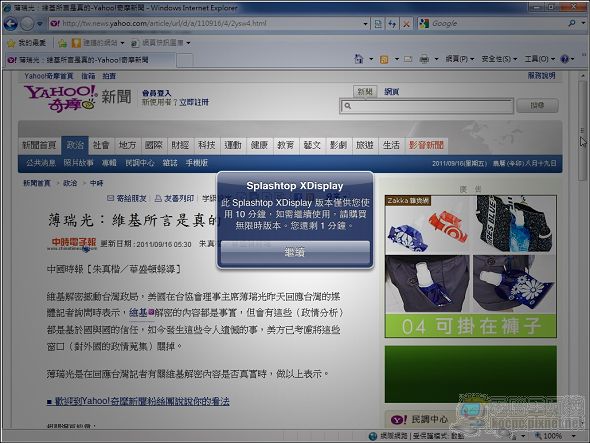Select the 網頁 search tab above the search box
The height and width of the screenshot is (443, 590).
point(391,91)
